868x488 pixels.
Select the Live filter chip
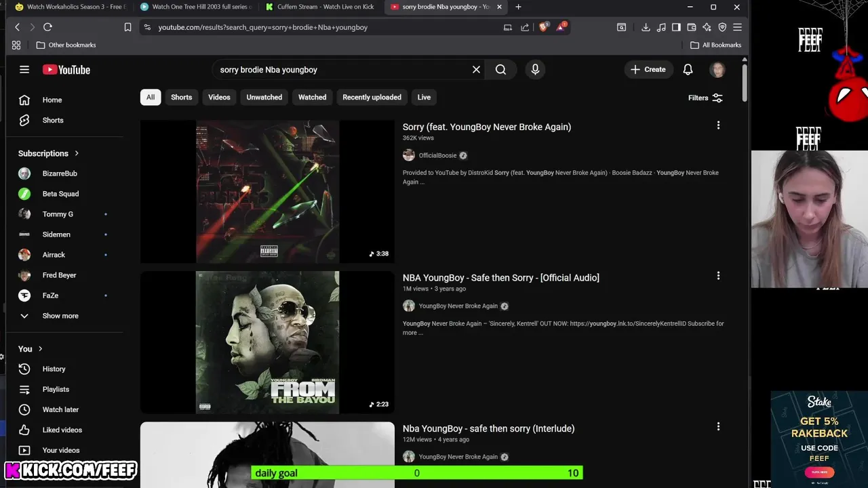[x=424, y=97]
